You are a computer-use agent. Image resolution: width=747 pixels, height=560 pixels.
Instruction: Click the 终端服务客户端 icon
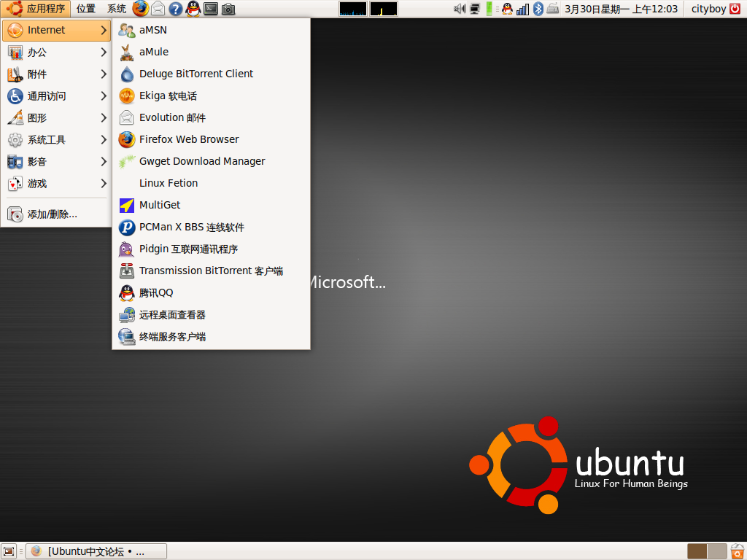[127, 337]
